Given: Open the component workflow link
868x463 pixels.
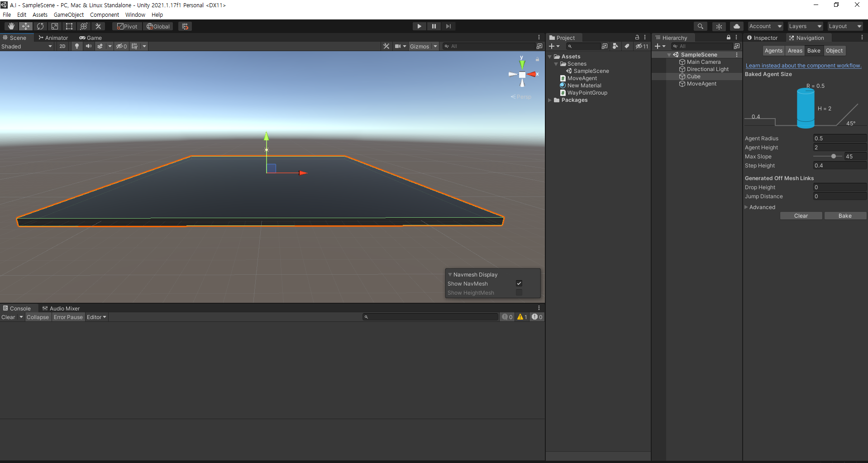Looking at the screenshot, I should pos(803,66).
